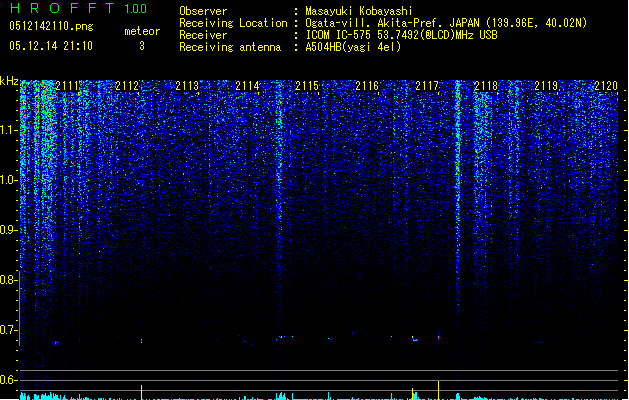Click the 0.6 frequency axis tick
The height and width of the screenshot is (400, 629).
coord(9,380)
